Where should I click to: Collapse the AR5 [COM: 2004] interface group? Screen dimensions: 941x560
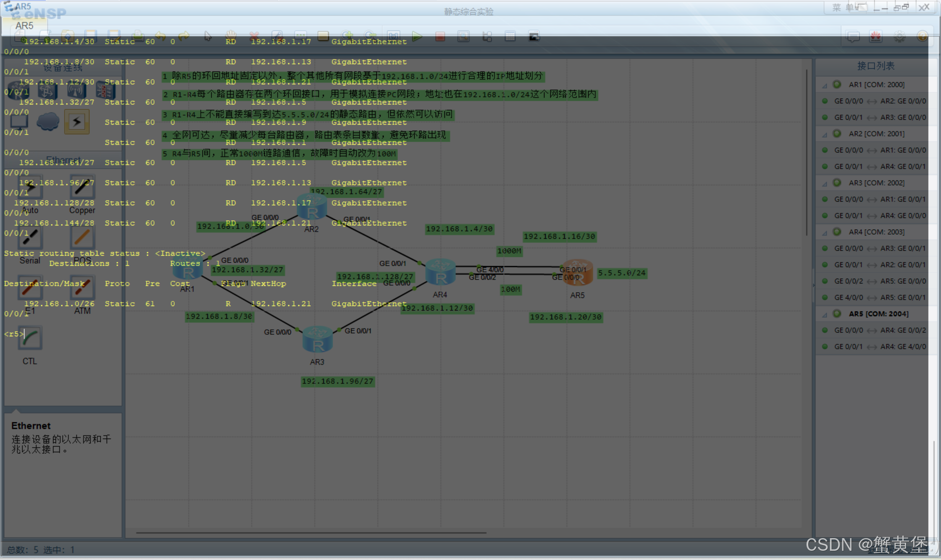point(824,314)
